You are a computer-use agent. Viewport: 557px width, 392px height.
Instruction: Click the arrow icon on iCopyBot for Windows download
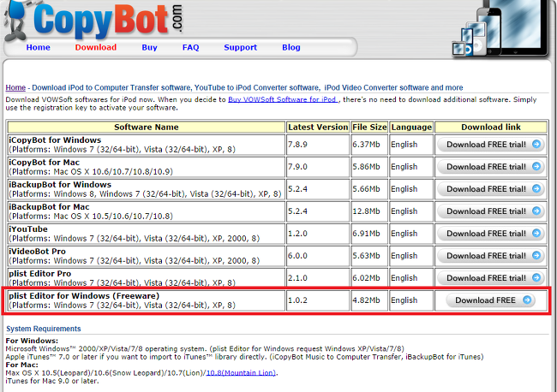[536, 144]
